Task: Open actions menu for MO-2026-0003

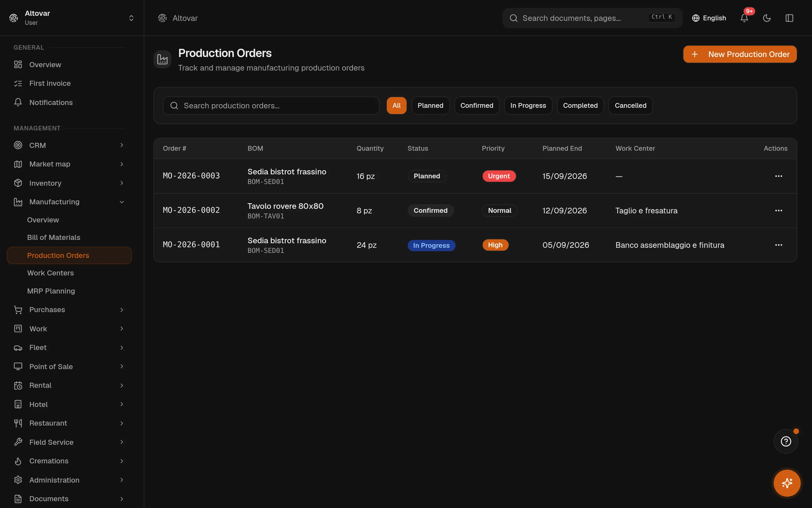Action: click(x=778, y=176)
